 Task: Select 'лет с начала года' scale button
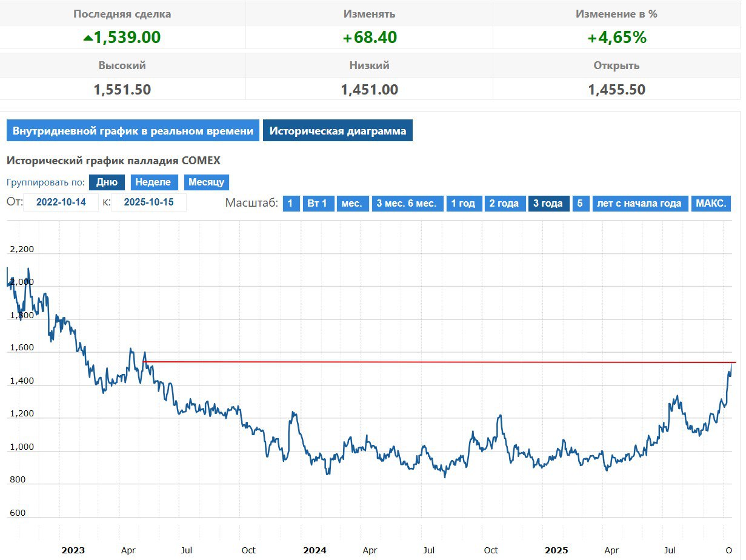639,204
